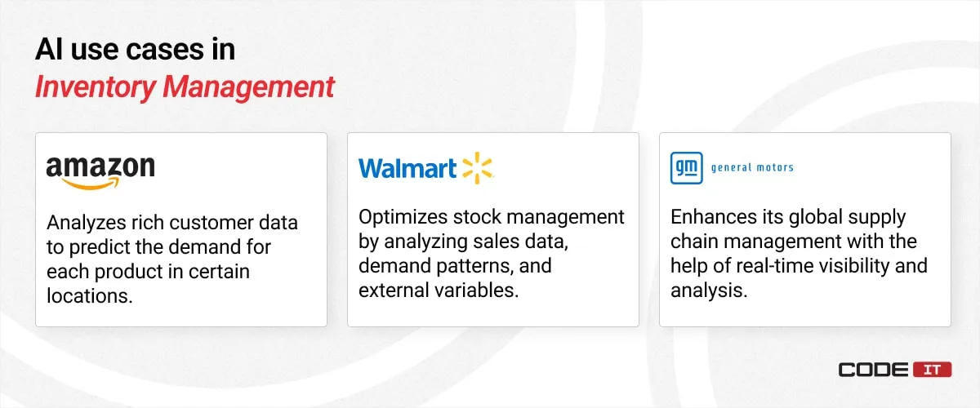
Task: Select the Amazon use case card
Action: [181, 229]
